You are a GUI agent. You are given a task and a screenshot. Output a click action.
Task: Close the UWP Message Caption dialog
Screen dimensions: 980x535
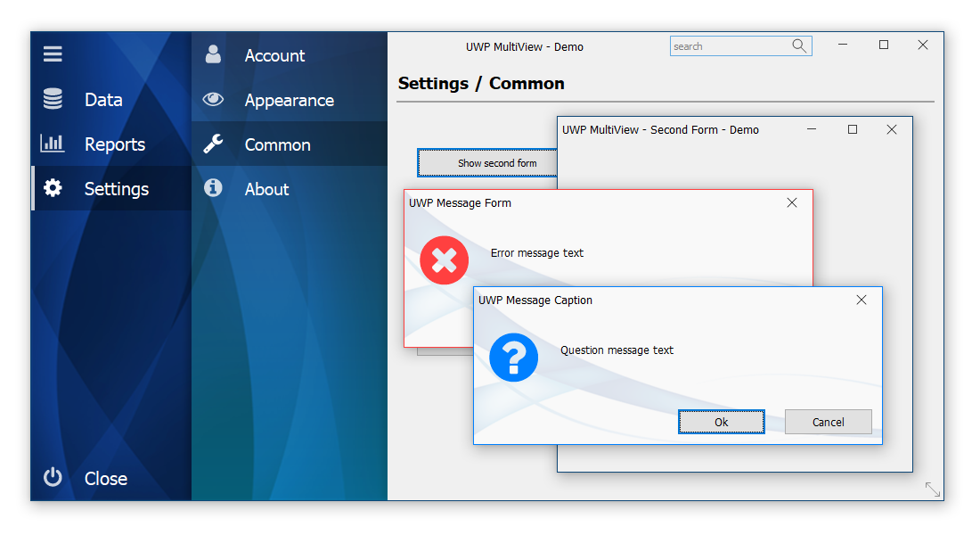tap(862, 300)
